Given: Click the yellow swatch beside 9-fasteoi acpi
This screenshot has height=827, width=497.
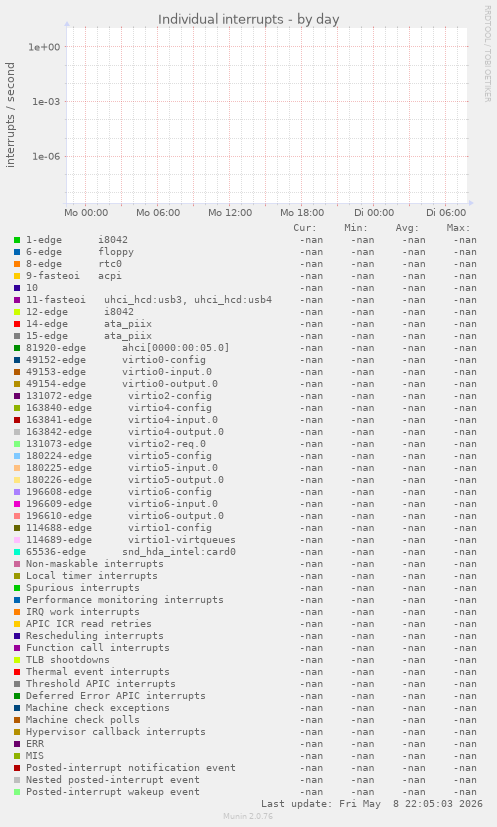Looking at the screenshot, I should (17, 276).
